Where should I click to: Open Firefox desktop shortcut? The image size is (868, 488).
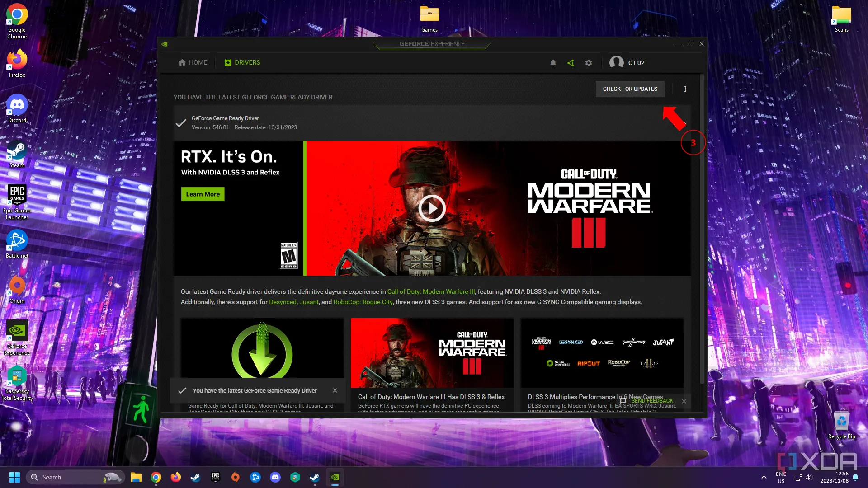tap(17, 63)
